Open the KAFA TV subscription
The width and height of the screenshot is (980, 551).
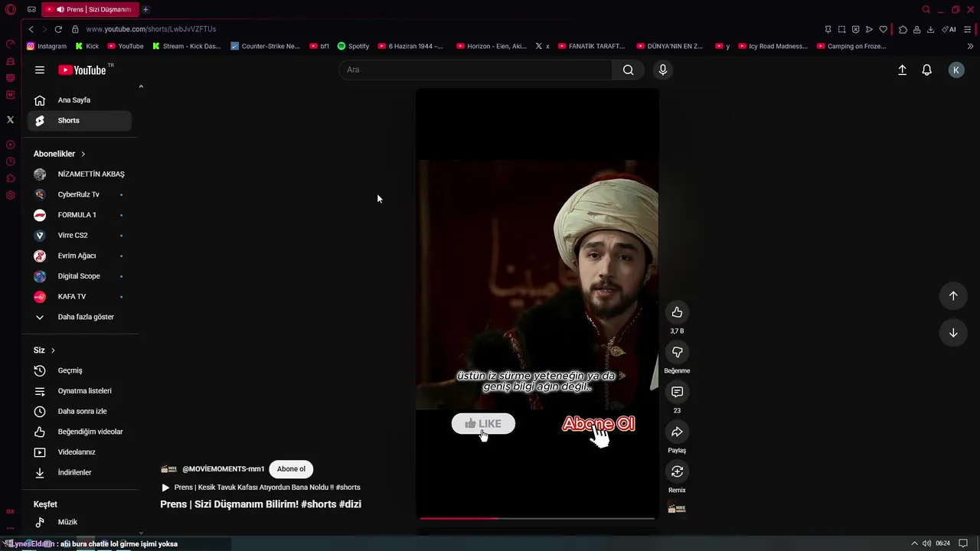[80, 296]
